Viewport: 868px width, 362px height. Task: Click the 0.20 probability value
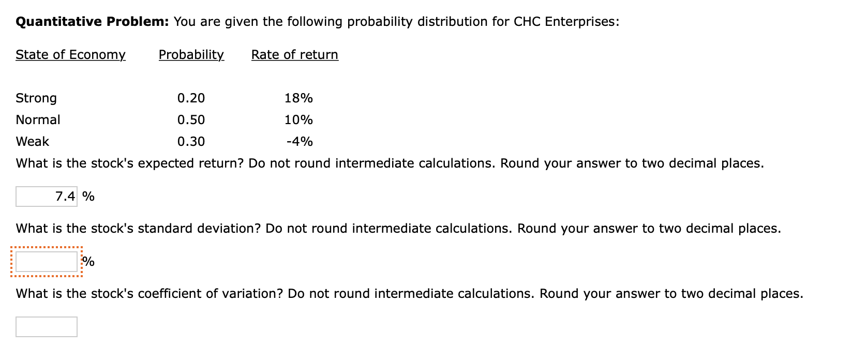coord(190,98)
